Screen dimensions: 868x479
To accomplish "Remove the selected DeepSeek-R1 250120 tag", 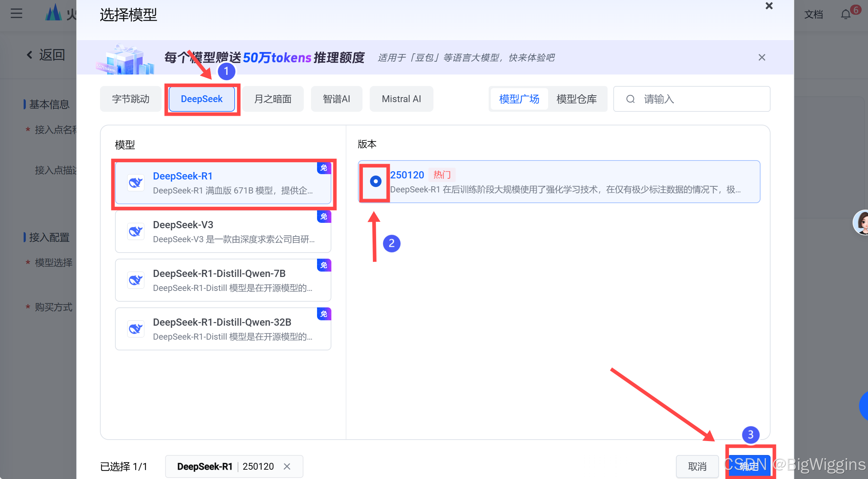I will [287, 466].
